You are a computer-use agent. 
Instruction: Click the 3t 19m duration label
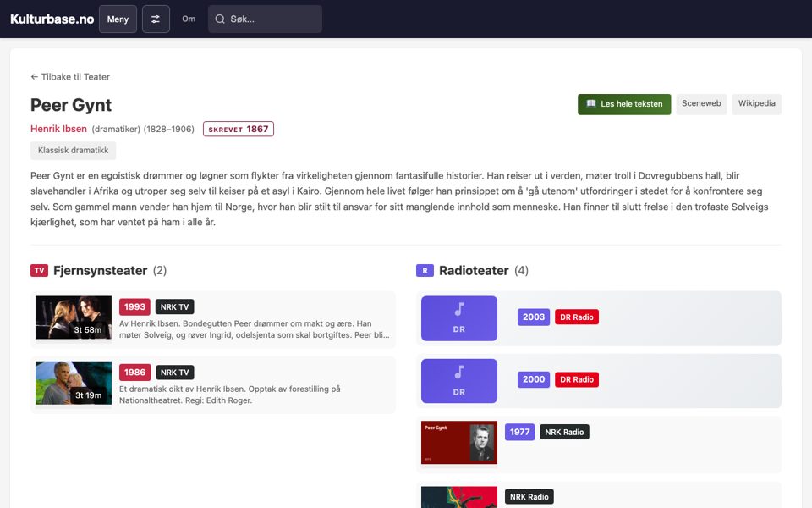point(88,395)
